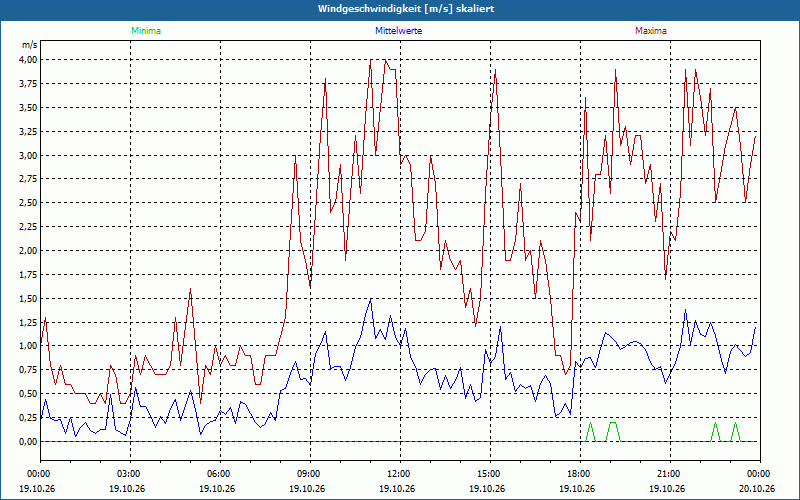This screenshot has height=500, width=800.
Task: Click the 00:00 label above date 20.10.26
Action: click(760, 474)
